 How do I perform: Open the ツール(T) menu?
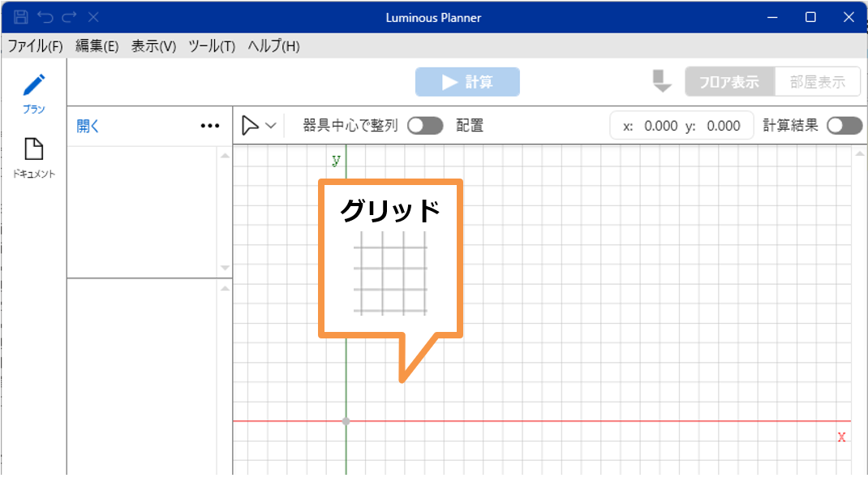pyautogui.click(x=212, y=46)
